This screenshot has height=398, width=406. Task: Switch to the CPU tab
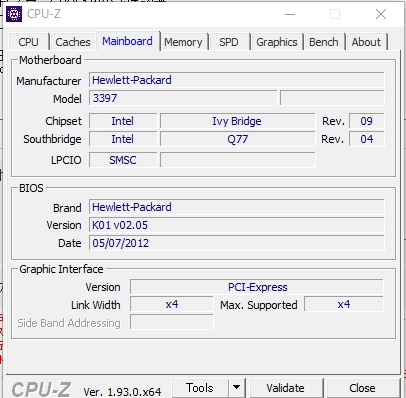29,42
